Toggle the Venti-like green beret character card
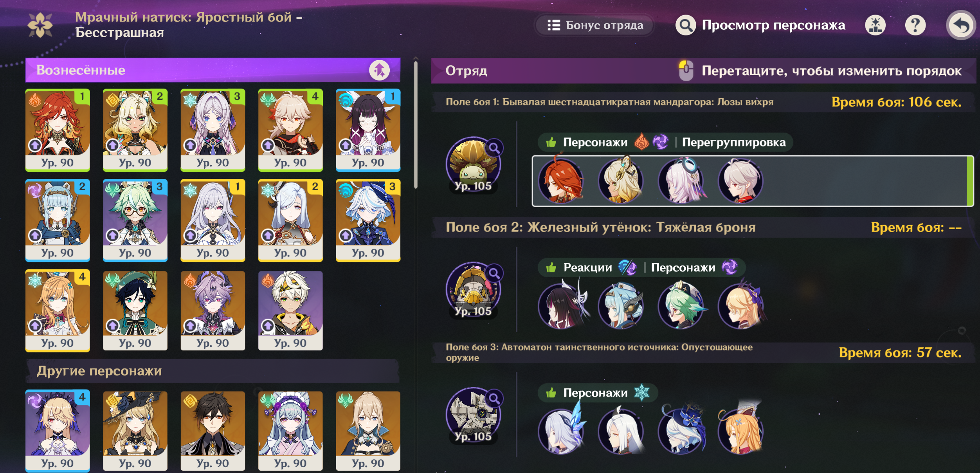Image resolution: width=980 pixels, height=473 pixels. [x=135, y=311]
